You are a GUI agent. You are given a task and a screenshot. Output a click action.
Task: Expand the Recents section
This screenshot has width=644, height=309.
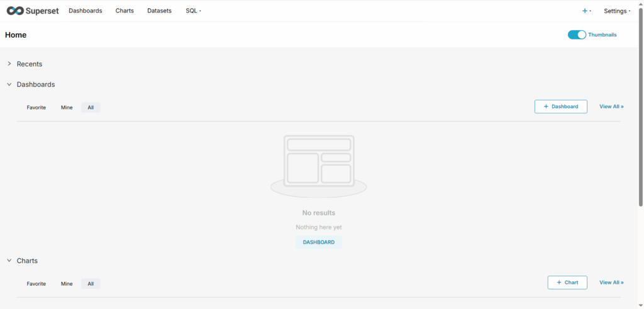tap(9, 64)
